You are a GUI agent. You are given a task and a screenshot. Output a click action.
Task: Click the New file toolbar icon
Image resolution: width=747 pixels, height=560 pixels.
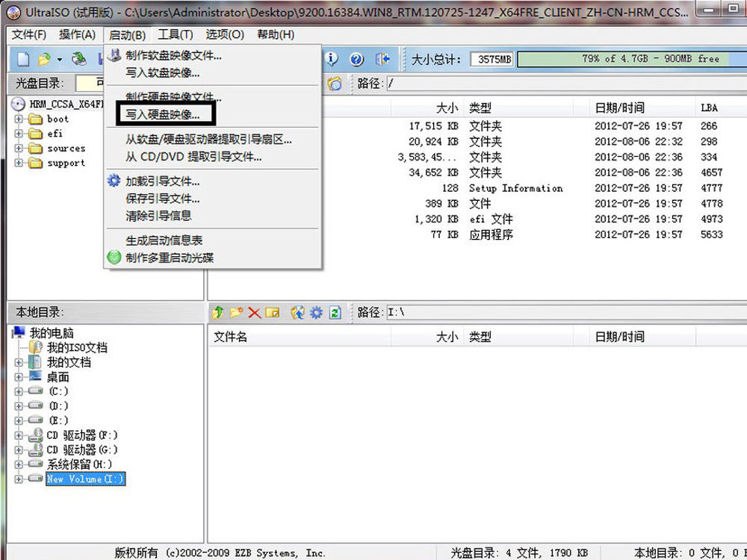(23, 59)
